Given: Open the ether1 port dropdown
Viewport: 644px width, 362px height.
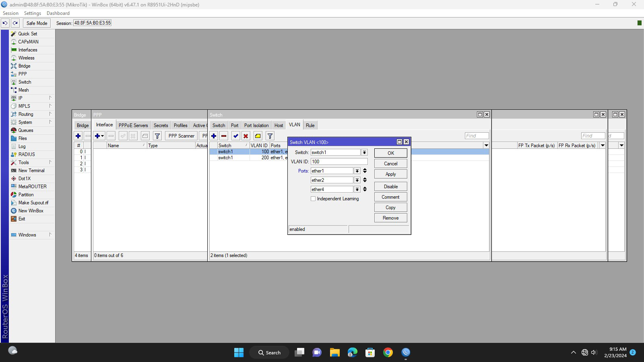Looking at the screenshot, I should tap(357, 171).
